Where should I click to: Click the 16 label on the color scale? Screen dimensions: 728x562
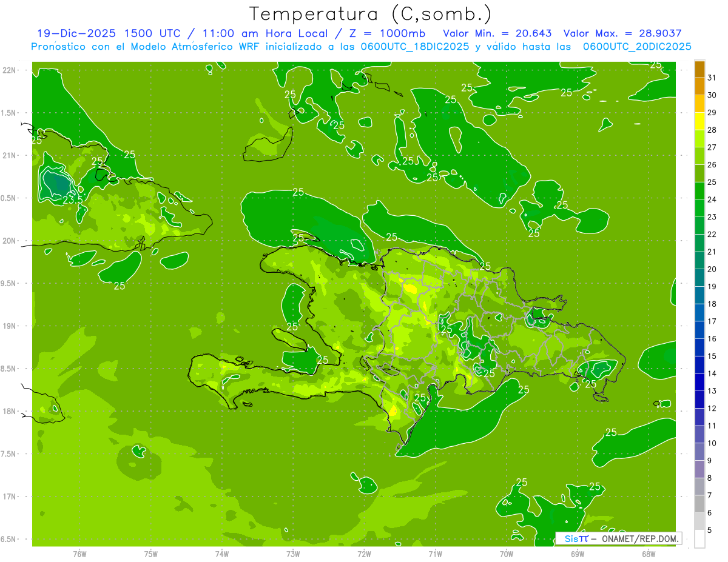coord(712,339)
